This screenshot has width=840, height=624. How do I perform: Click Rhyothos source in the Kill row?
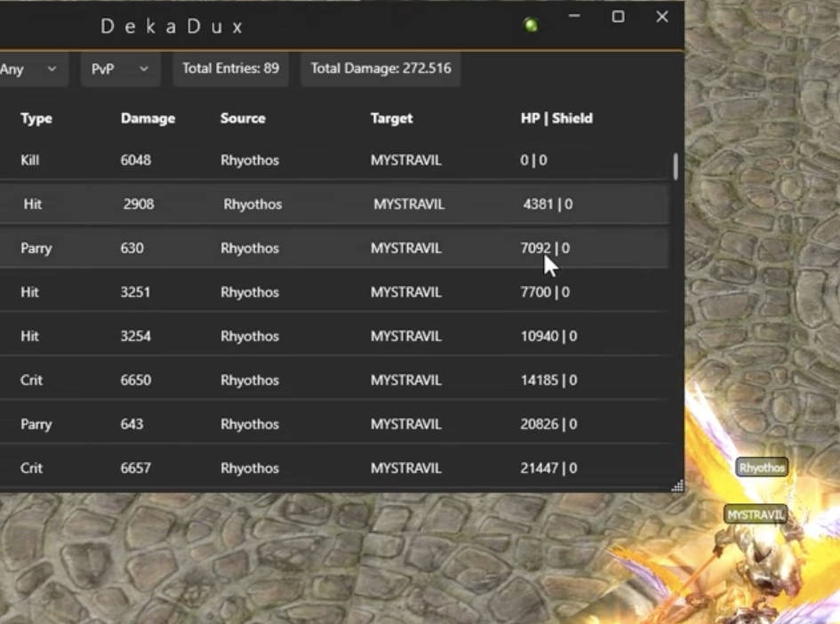click(250, 160)
